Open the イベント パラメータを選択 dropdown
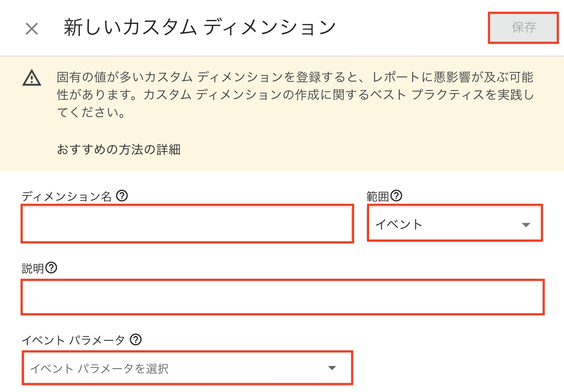Image resolution: width=564 pixels, height=392 pixels. pos(187,367)
